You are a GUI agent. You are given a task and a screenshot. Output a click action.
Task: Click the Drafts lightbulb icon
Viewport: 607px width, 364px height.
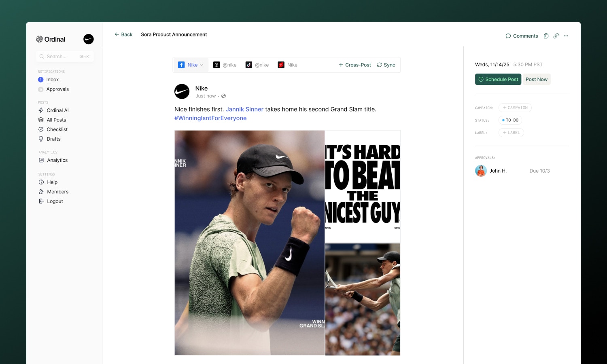(41, 139)
